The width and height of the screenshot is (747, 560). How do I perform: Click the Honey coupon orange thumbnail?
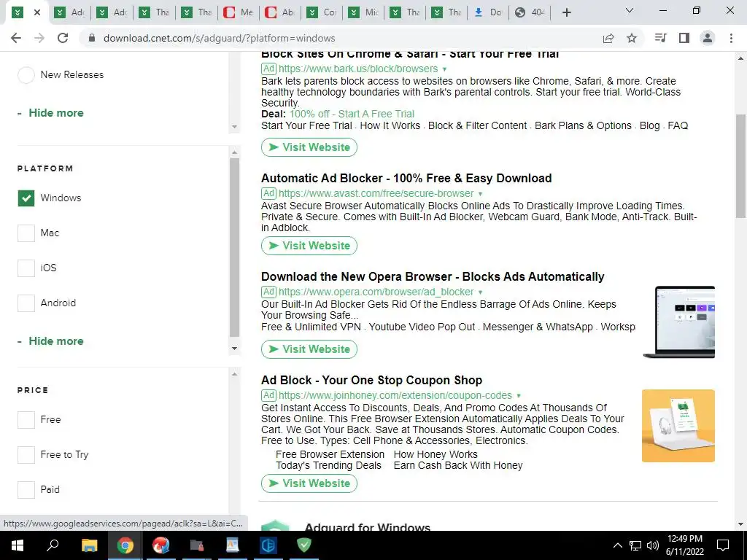point(678,426)
